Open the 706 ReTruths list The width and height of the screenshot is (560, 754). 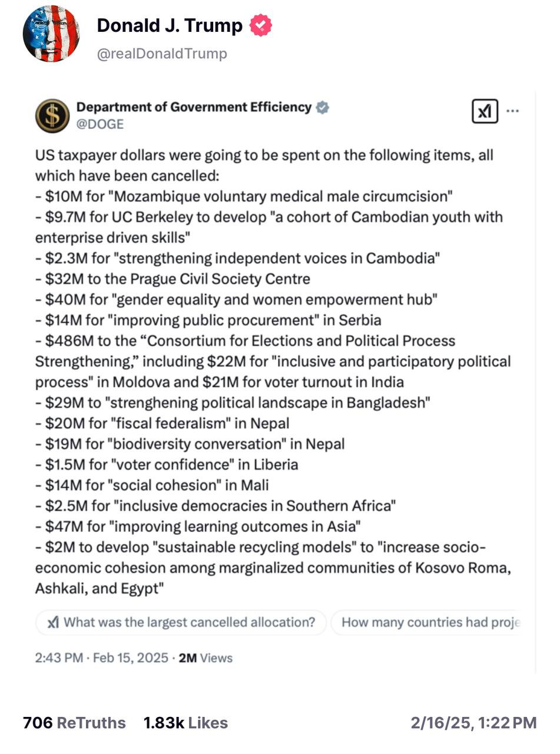point(74,723)
